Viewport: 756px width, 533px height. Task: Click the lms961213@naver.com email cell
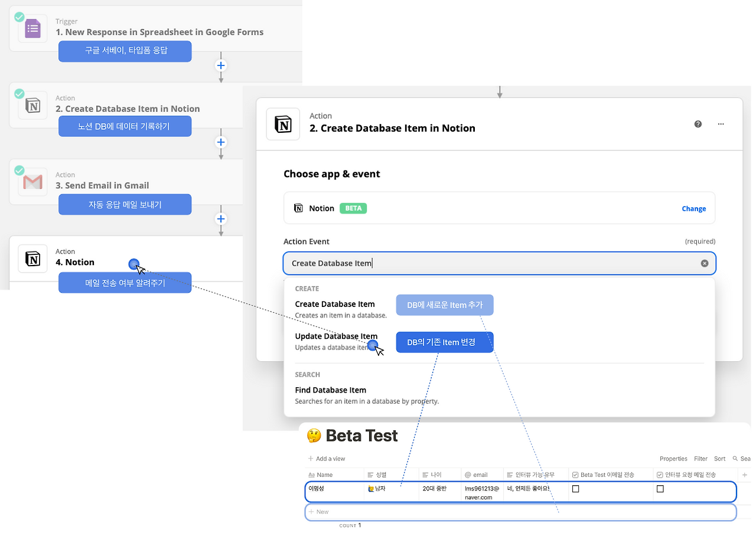point(481,492)
